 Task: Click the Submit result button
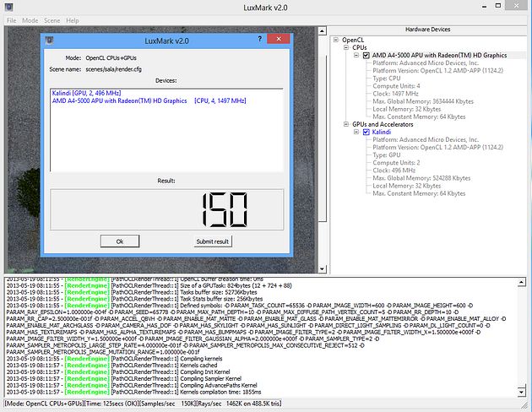pos(213,241)
